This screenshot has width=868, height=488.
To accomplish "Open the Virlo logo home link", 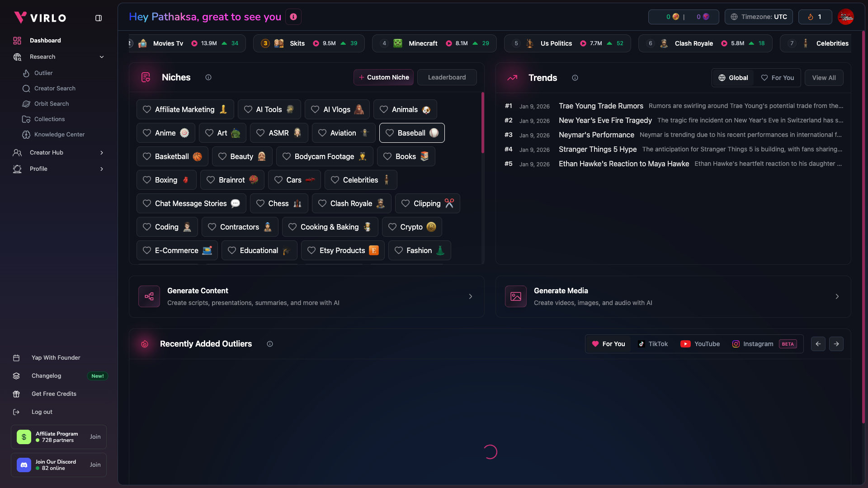I will click(40, 18).
